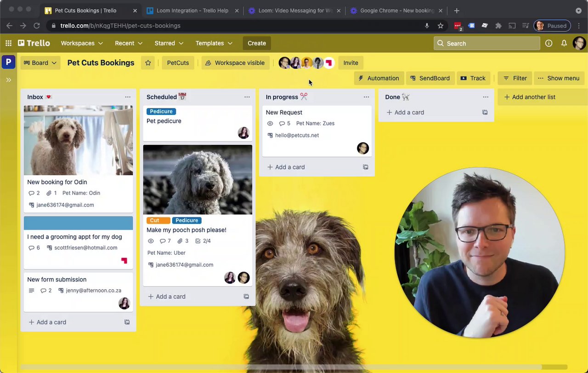Open Odin card cover photo
Image resolution: width=588 pixels, height=373 pixels.
coord(79,140)
